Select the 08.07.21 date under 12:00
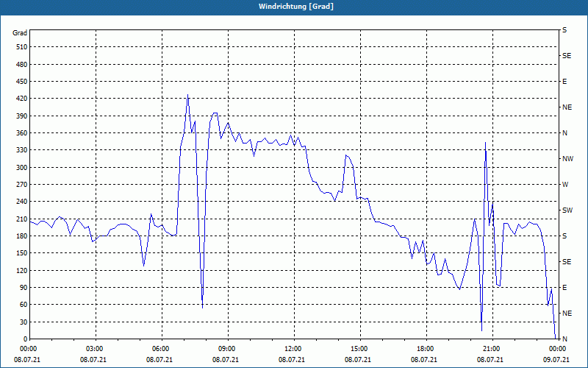The width and height of the screenshot is (588, 368). tap(292, 360)
